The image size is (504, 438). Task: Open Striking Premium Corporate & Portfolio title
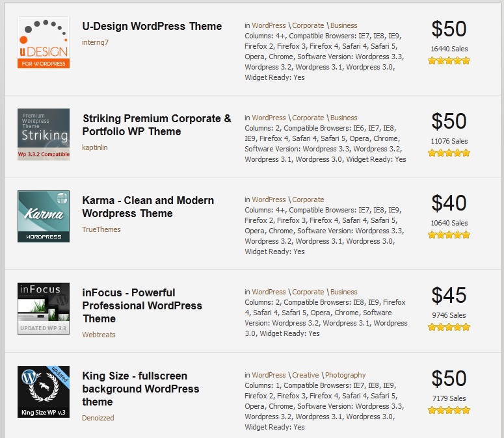157,125
